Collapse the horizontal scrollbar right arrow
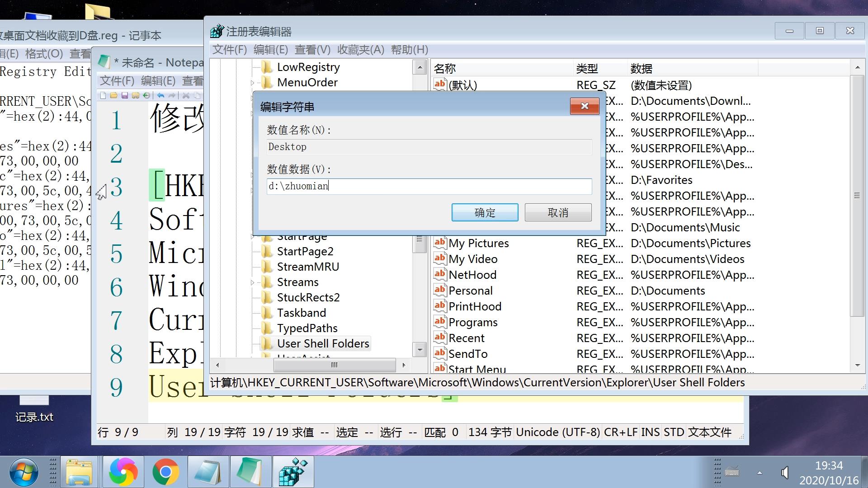This screenshot has height=488, width=868. 404,365
